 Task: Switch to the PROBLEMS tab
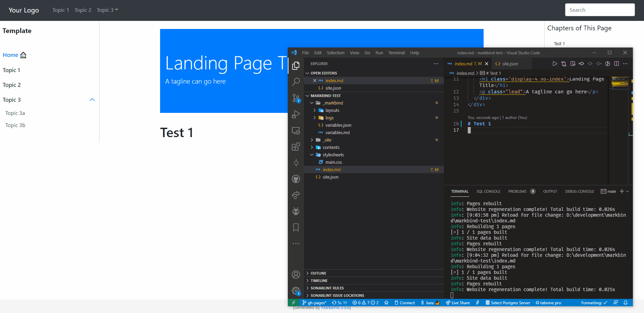(517, 191)
